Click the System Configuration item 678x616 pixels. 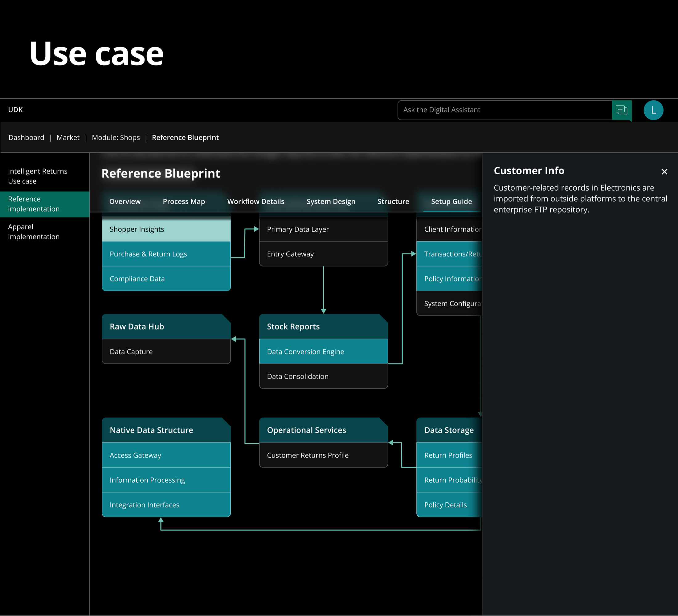tap(449, 303)
